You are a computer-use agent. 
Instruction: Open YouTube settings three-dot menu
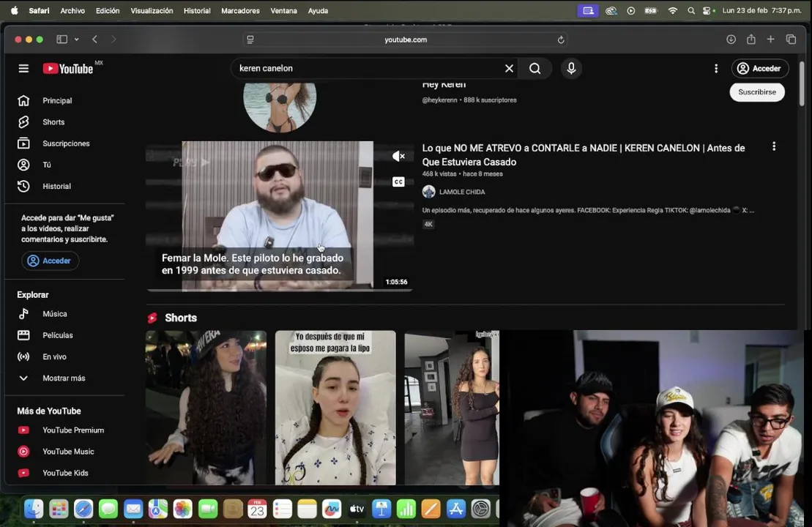coord(716,68)
